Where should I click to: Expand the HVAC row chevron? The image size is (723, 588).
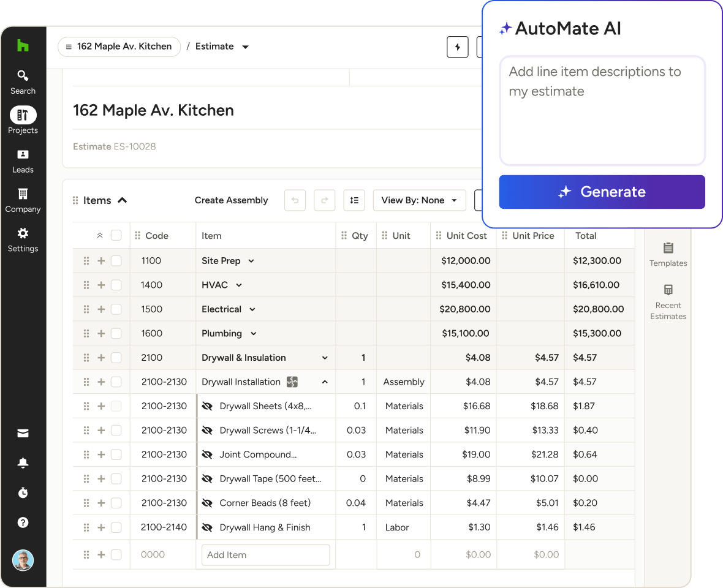[239, 285]
